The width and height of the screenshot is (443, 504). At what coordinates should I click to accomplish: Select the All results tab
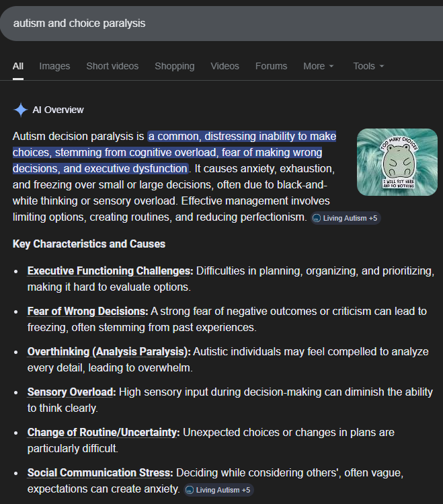[18, 66]
